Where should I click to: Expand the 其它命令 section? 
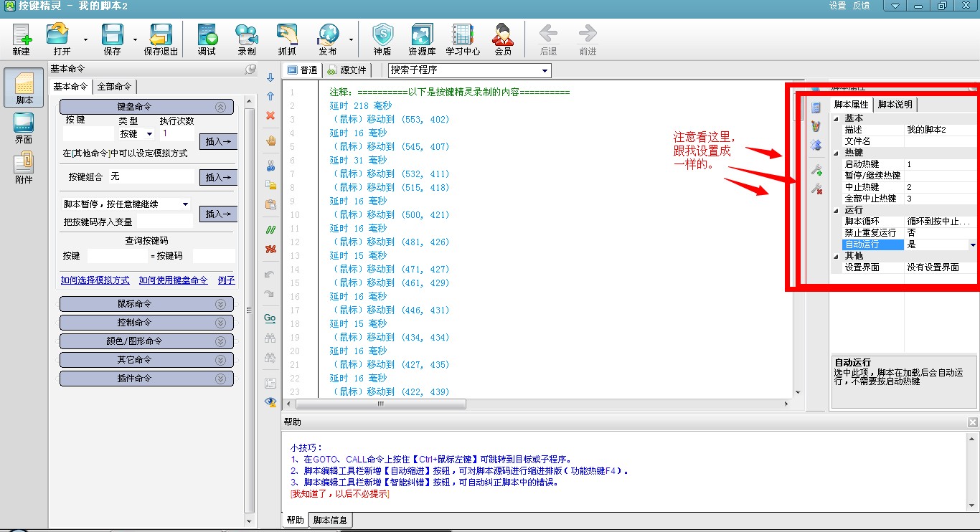220,360
